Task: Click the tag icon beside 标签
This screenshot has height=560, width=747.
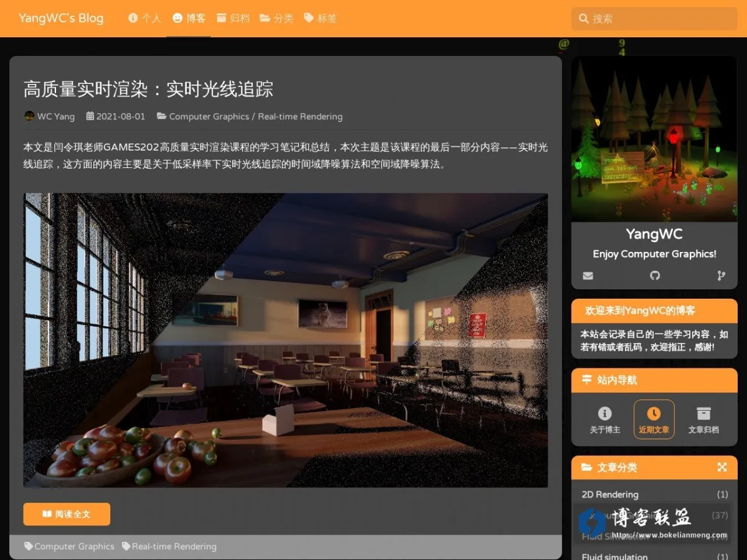Action: click(x=309, y=18)
